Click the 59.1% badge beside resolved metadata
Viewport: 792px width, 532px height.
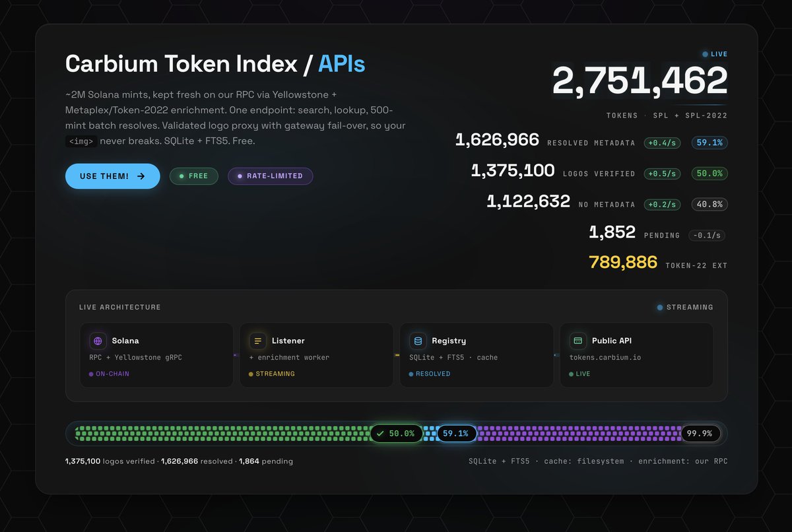pos(709,143)
